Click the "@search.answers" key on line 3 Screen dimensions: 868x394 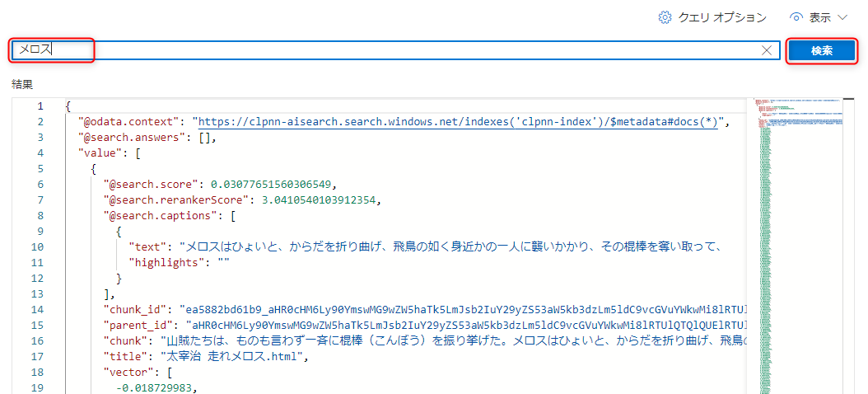(135, 138)
